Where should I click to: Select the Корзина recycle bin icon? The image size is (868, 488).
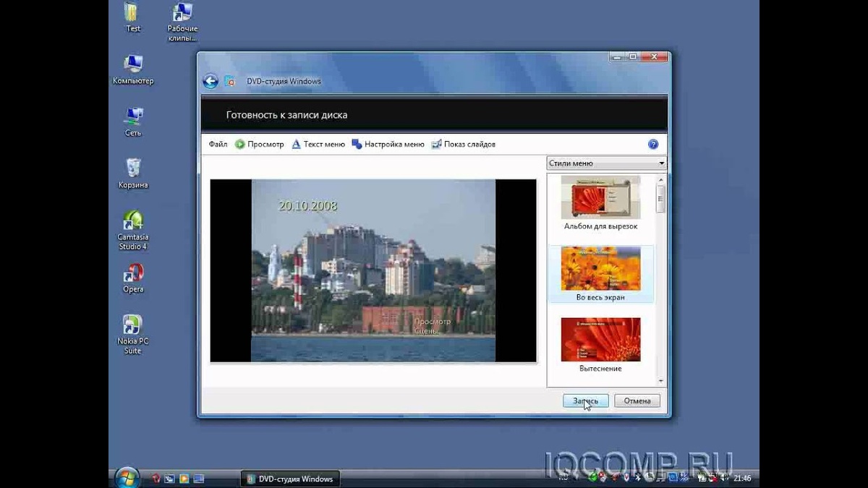(x=133, y=174)
